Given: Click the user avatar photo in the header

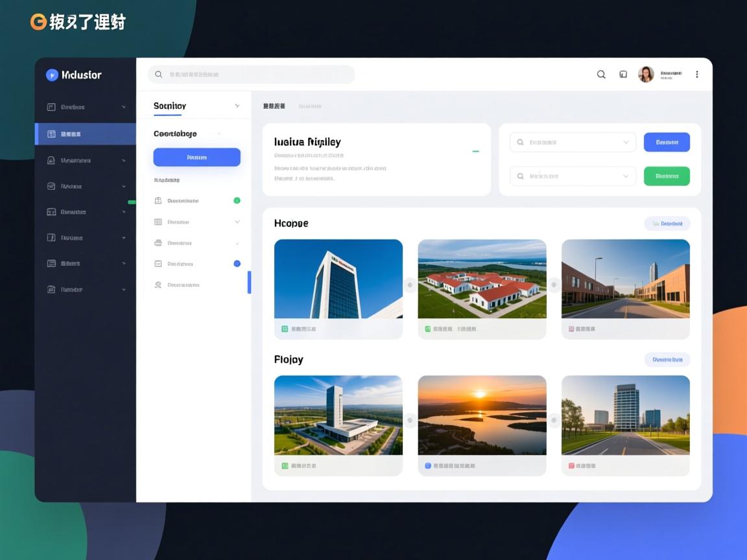Looking at the screenshot, I should tap(646, 75).
